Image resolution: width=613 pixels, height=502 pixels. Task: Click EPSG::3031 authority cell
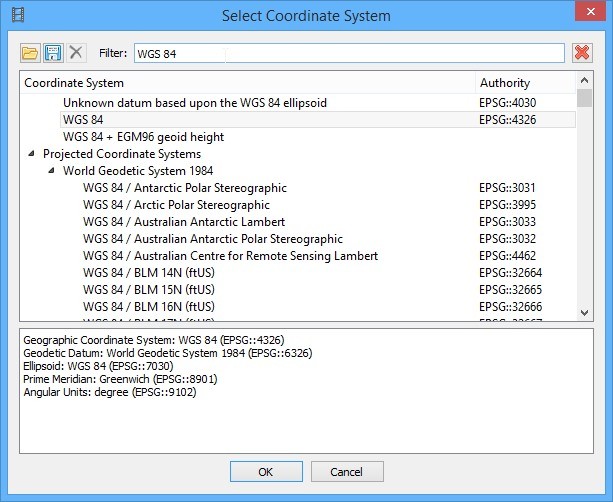pyautogui.click(x=507, y=188)
